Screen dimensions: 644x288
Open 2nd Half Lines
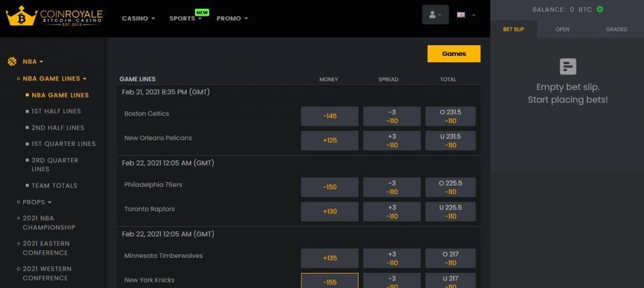(58, 128)
